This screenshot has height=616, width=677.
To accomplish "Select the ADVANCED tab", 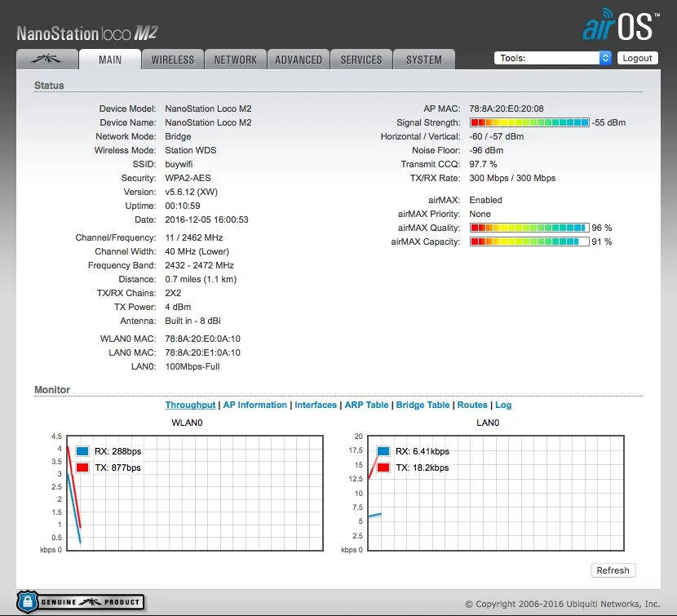I will [x=298, y=59].
